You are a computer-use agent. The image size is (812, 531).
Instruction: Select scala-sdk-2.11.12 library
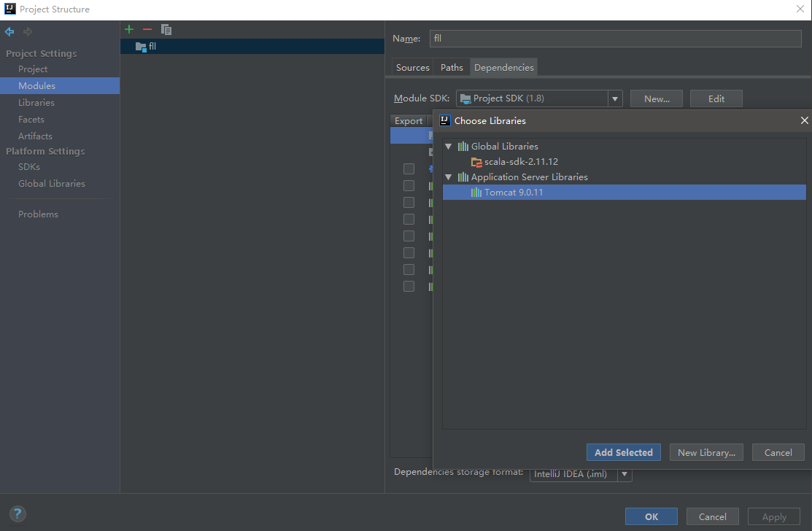click(x=521, y=162)
